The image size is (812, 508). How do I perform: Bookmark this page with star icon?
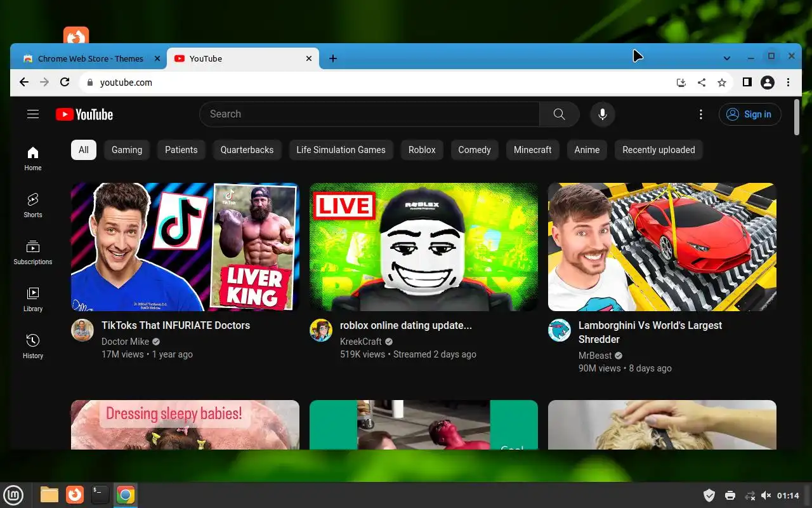[722, 82]
